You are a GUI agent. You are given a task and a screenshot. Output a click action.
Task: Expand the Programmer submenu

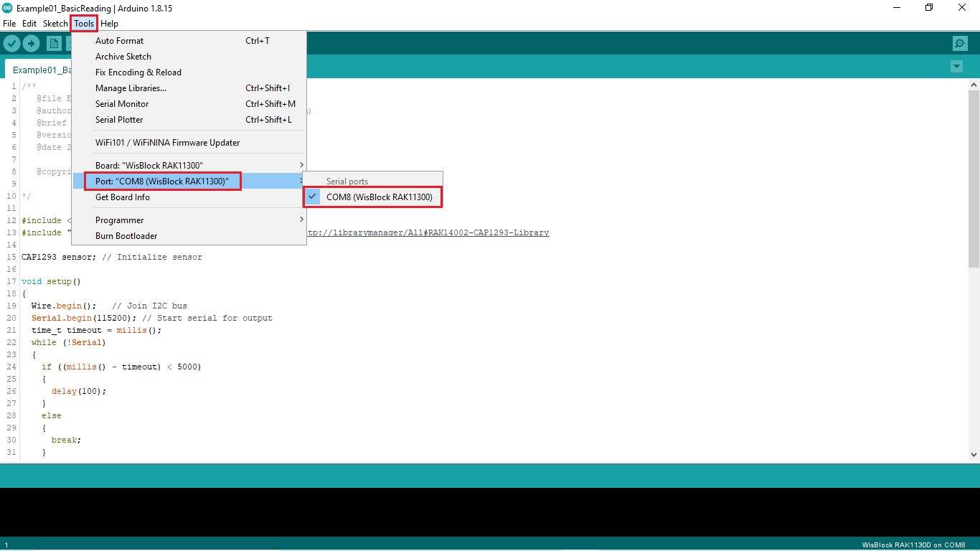coord(189,220)
